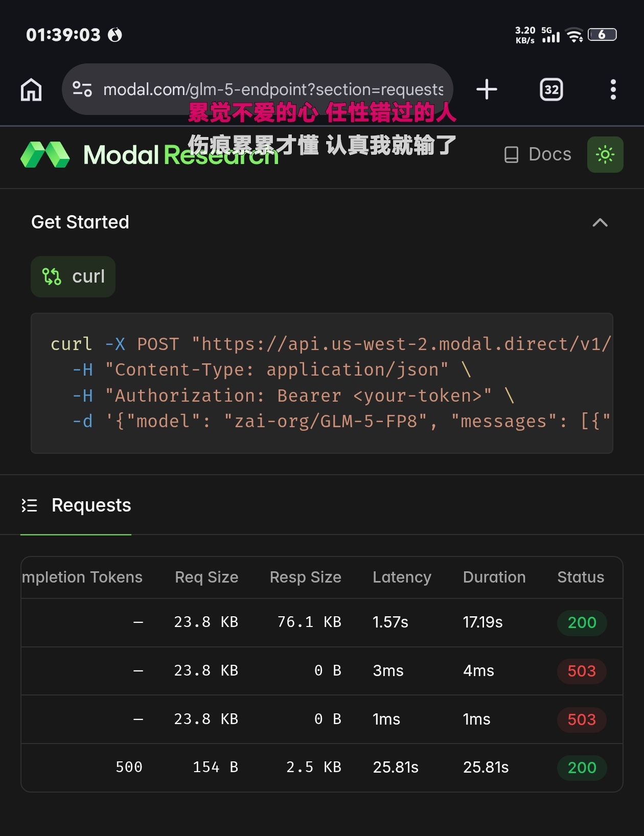
Task: Open the Docs link
Action: [538, 154]
